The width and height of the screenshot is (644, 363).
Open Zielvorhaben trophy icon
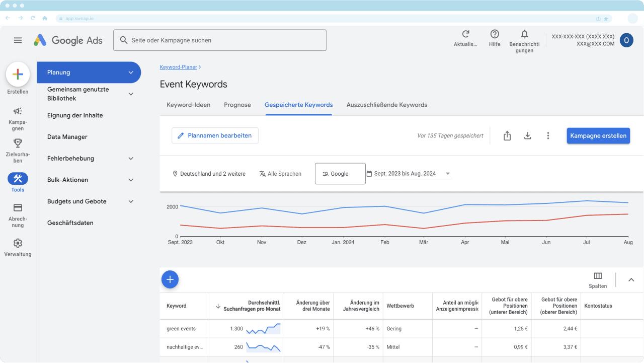tap(18, 143)
